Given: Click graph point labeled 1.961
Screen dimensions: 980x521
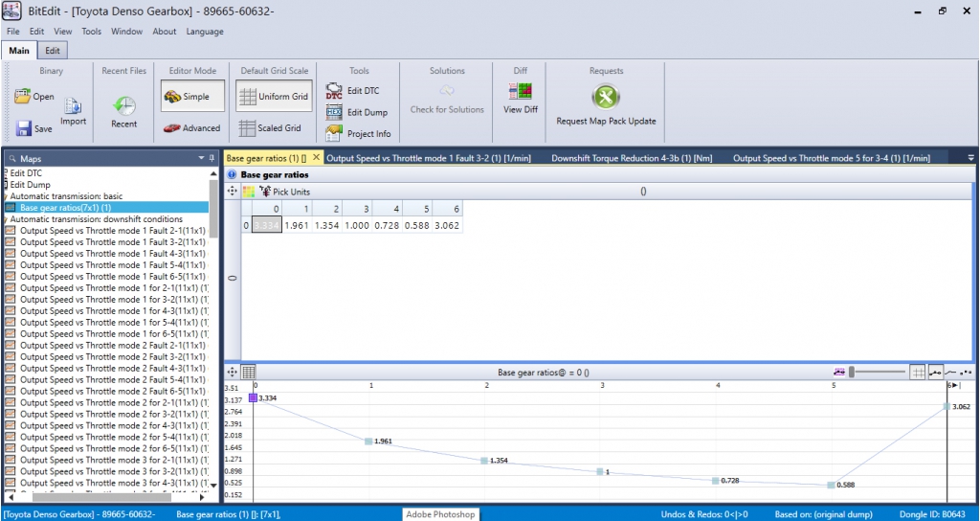Looking at the screenshot, I should tap(368, 442).
